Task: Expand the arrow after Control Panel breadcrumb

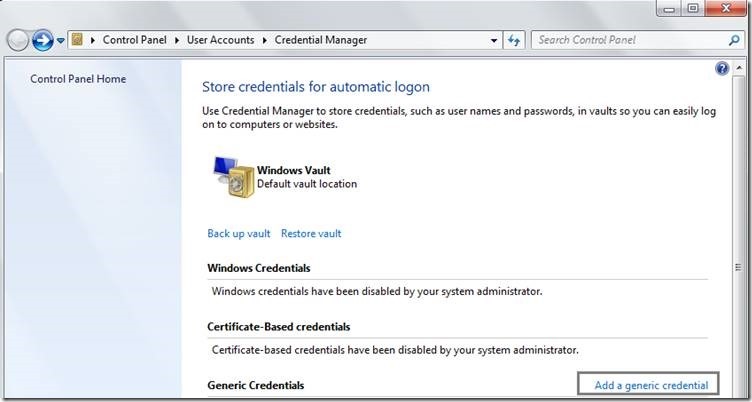Action: [x=176, y=40]
